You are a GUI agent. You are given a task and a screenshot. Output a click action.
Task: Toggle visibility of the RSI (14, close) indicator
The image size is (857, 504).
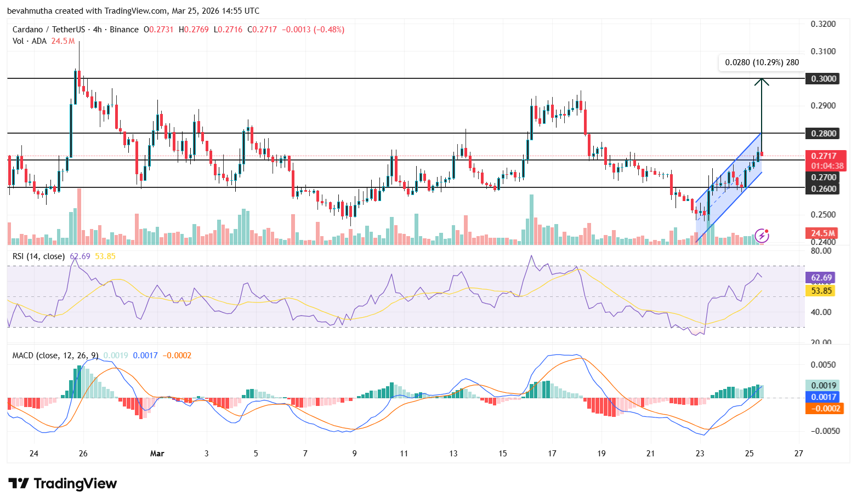(38, 255)
